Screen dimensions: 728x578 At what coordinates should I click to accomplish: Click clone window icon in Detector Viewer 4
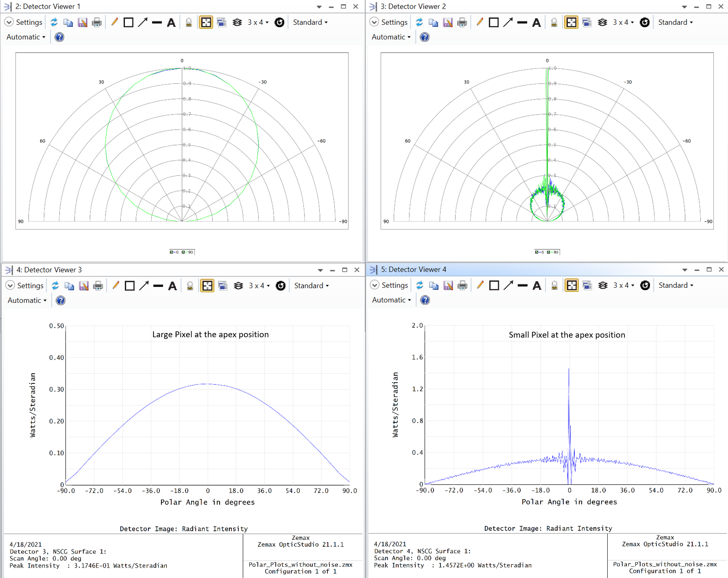[x=587, y=285]
